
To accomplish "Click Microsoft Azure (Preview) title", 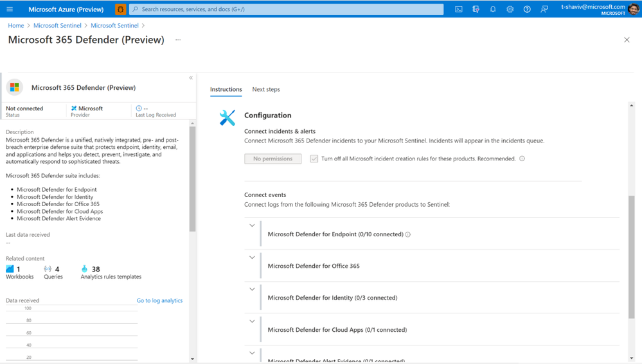I will pos(66,9).
